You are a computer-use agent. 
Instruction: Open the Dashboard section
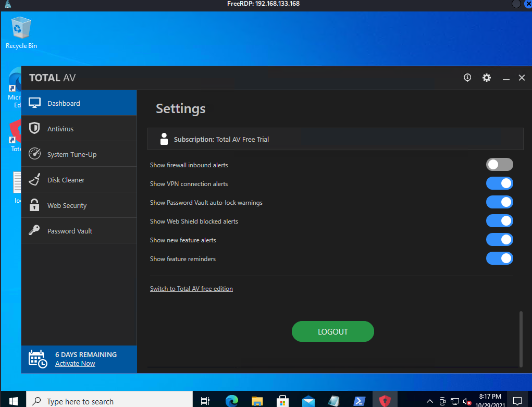tap(79, 103)
